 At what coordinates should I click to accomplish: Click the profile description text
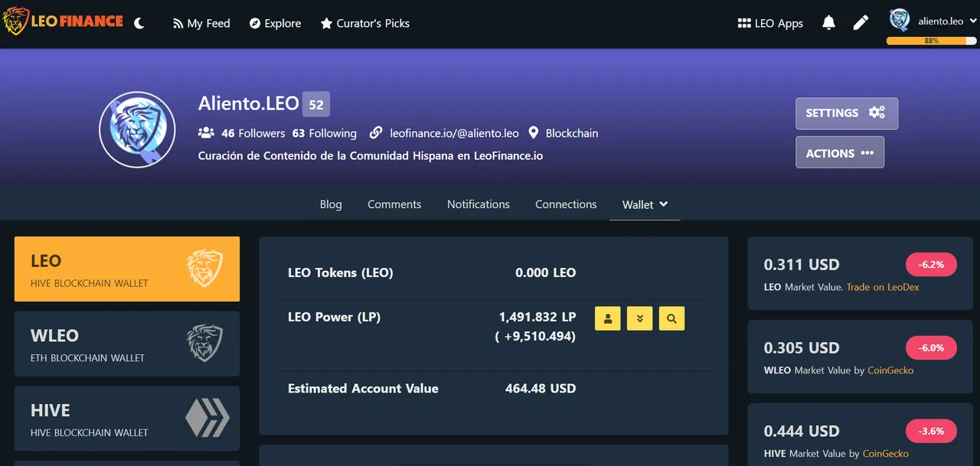(371, 155)
